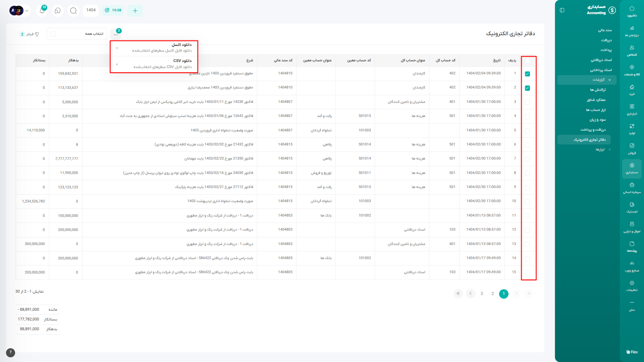Uncheck row 1 checkbox

pos(527,74)
